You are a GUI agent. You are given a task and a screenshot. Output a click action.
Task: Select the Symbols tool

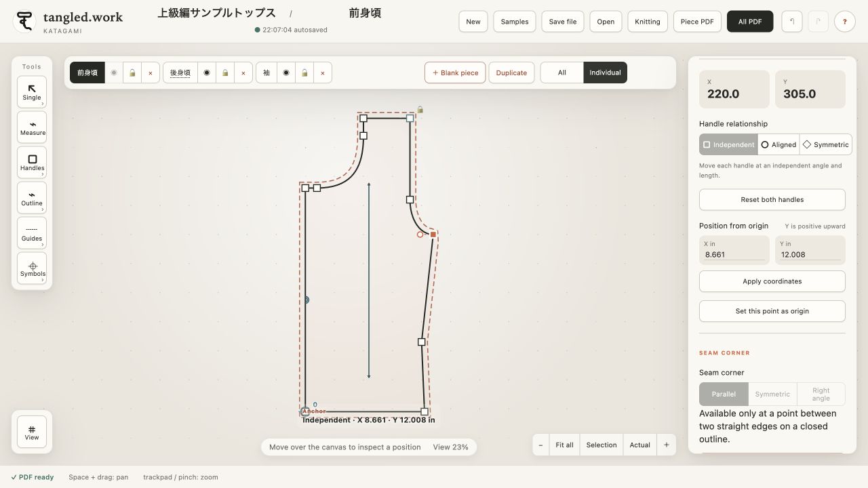32,268
